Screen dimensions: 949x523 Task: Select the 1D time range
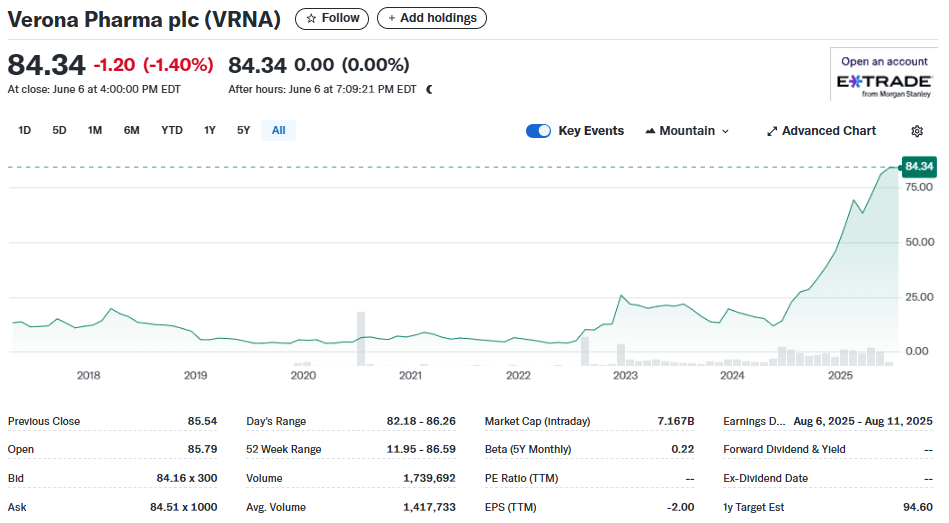[25, 130]
